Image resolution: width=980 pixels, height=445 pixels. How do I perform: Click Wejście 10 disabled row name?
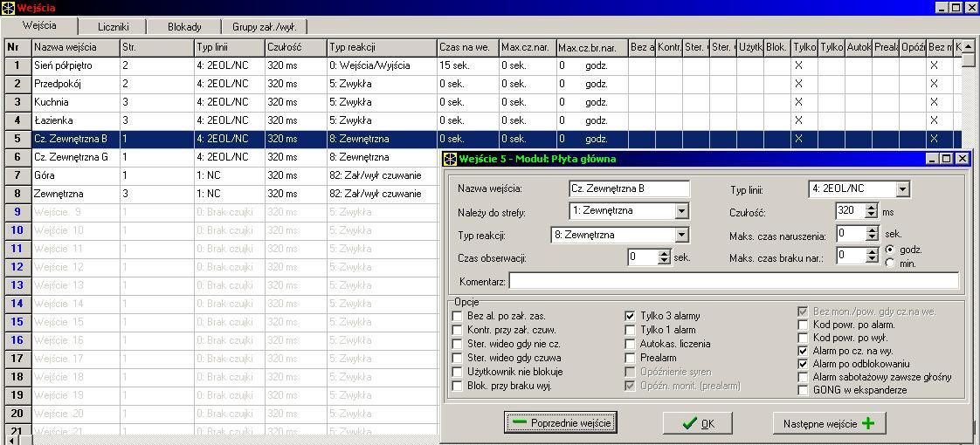76,230
